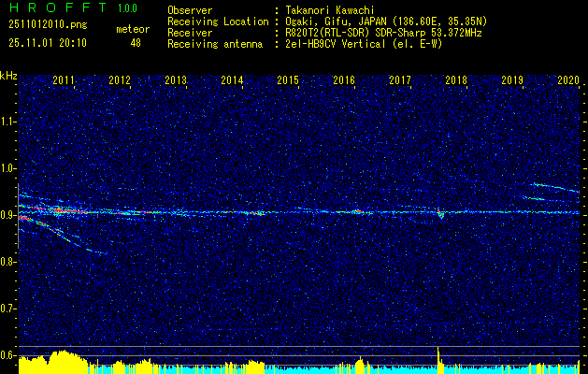Click time marker 2013

[x=176, y=79]
